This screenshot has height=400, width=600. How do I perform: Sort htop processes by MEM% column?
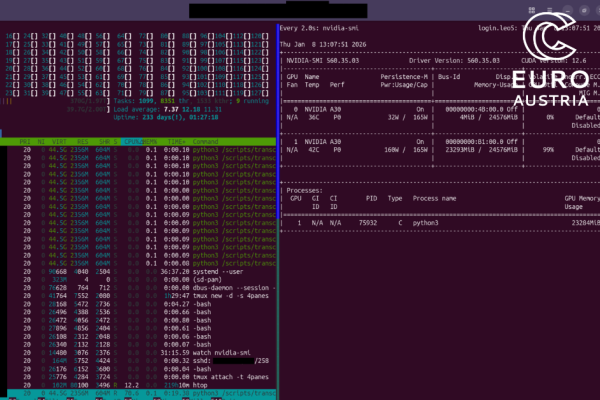150,142
